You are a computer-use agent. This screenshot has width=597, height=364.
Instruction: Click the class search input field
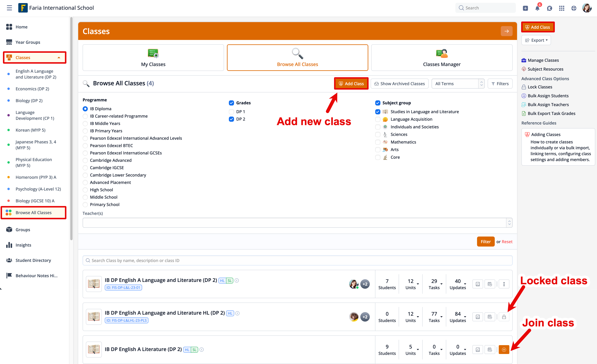[297, 260]
